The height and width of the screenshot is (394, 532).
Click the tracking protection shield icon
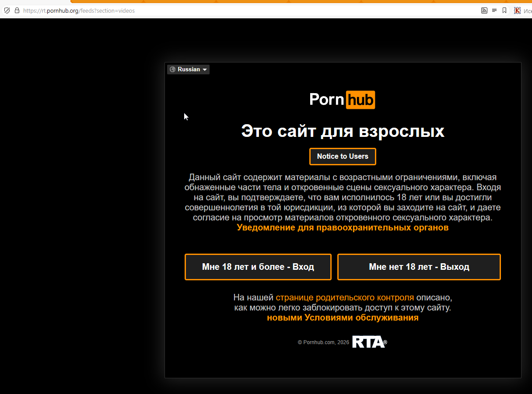(7, 10)
